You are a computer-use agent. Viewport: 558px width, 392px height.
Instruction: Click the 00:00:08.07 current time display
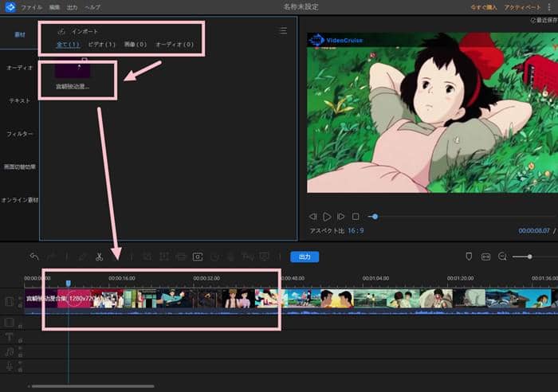534,231
